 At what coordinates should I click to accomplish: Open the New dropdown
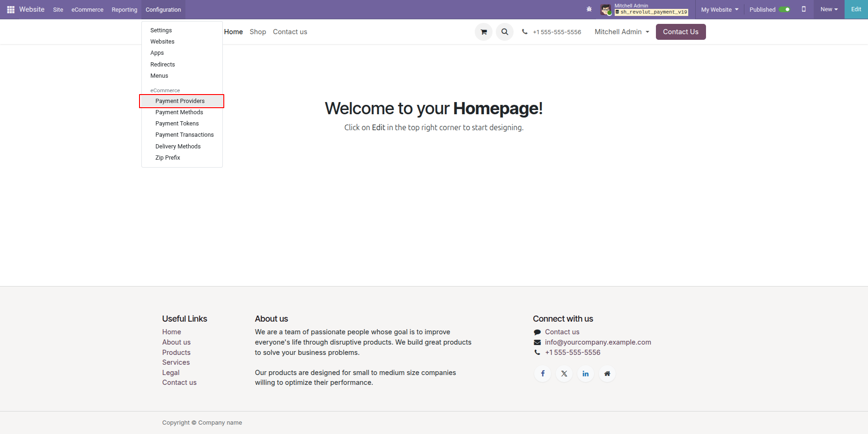[x=829, y=9]
